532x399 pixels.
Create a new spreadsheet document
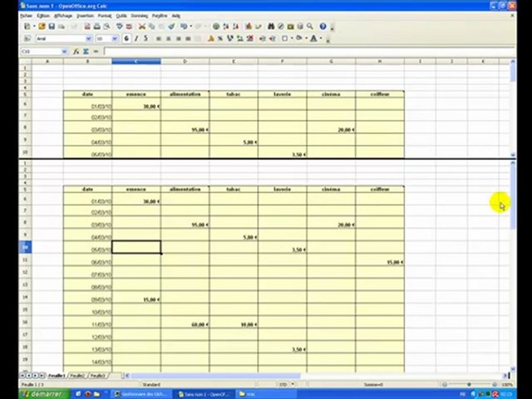27,26
